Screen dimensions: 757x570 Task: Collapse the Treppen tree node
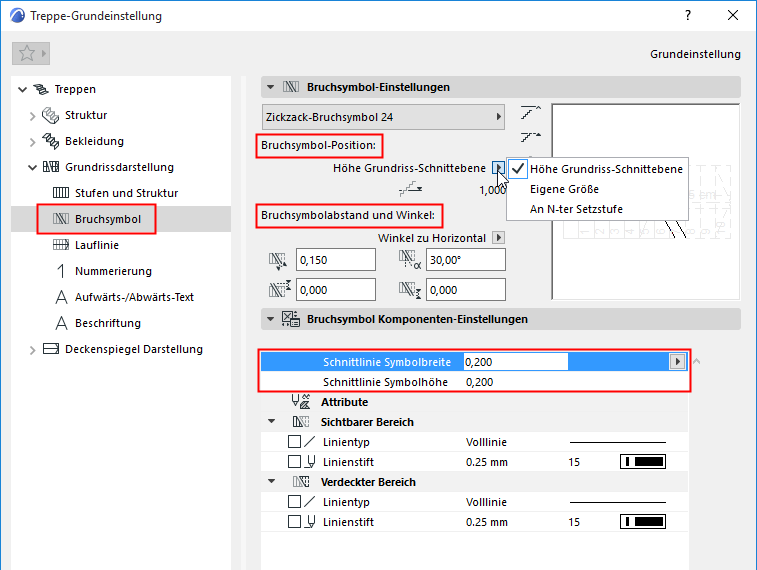22,89
